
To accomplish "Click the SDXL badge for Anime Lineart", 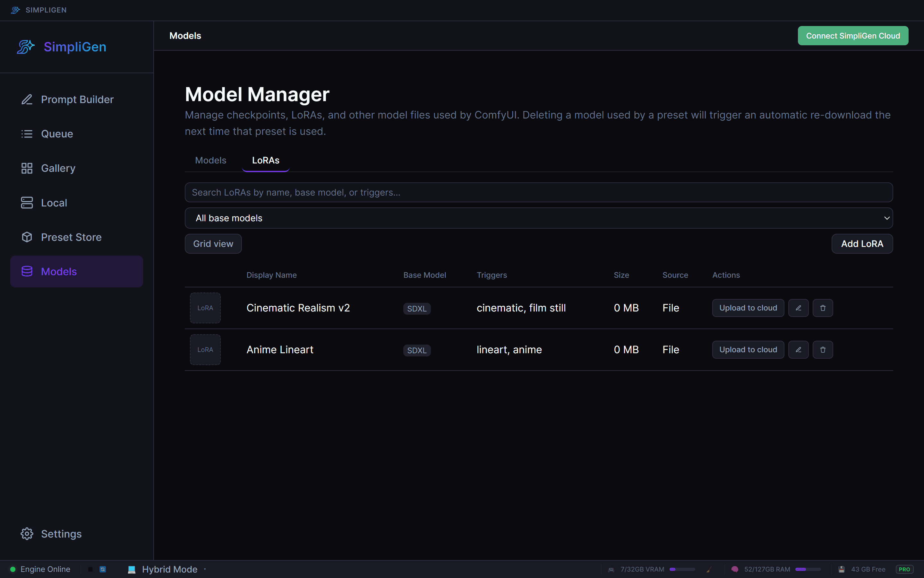I will coord(416,350).
